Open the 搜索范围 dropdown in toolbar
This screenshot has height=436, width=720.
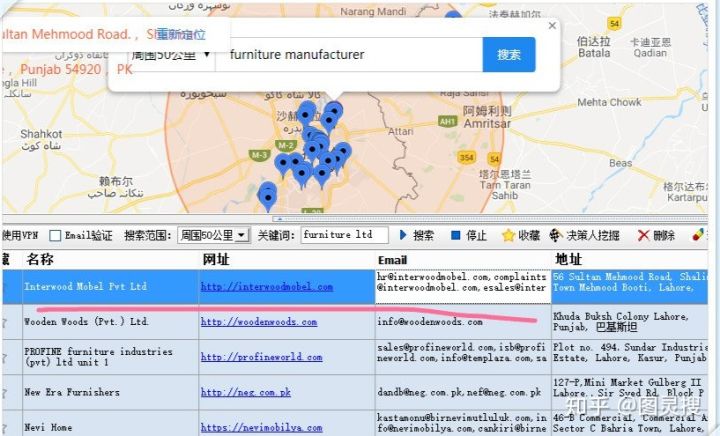tap(214, 235)
